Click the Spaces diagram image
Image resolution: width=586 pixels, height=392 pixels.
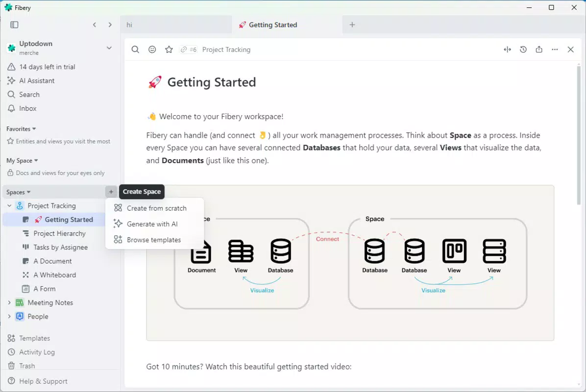(350, 262)
